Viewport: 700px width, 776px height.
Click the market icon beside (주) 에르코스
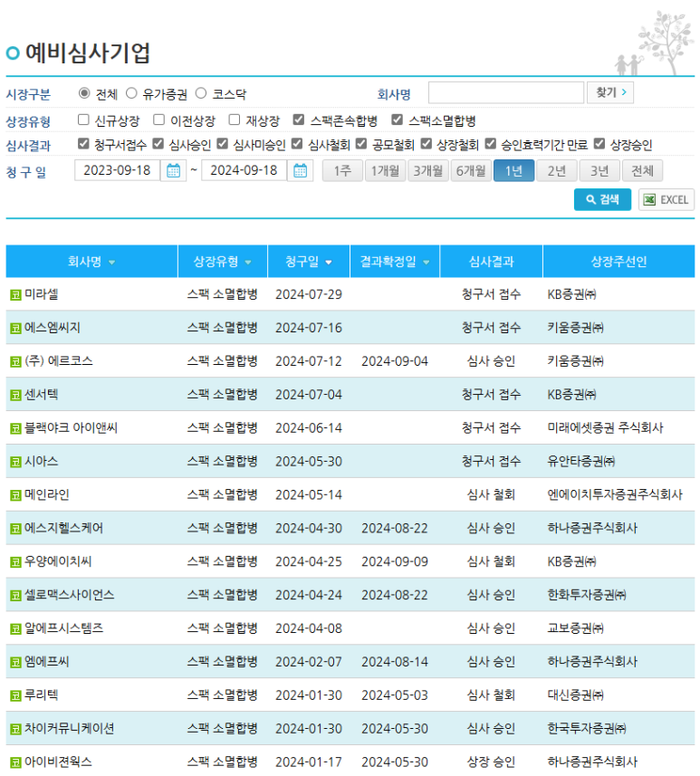coord(15,362)
